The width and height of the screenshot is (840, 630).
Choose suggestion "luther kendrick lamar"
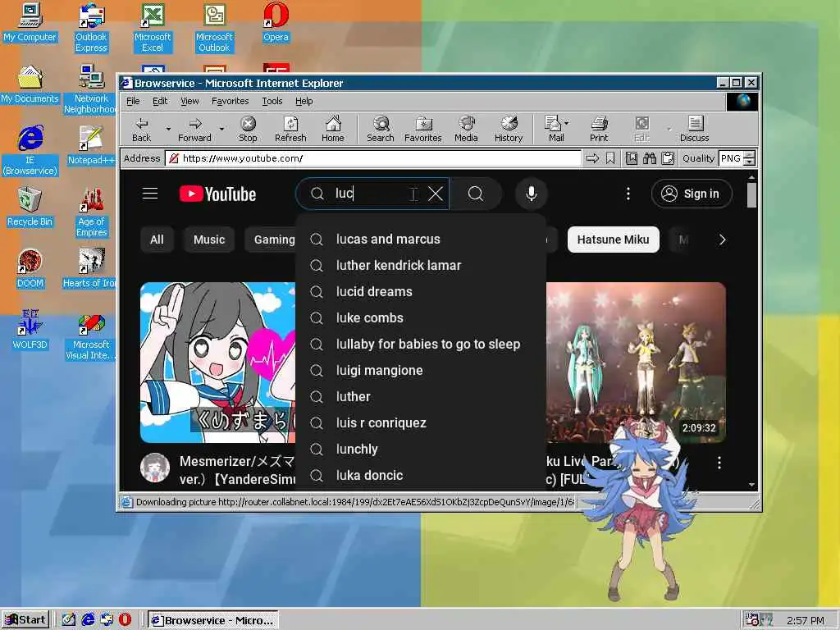tap(421, 265)
